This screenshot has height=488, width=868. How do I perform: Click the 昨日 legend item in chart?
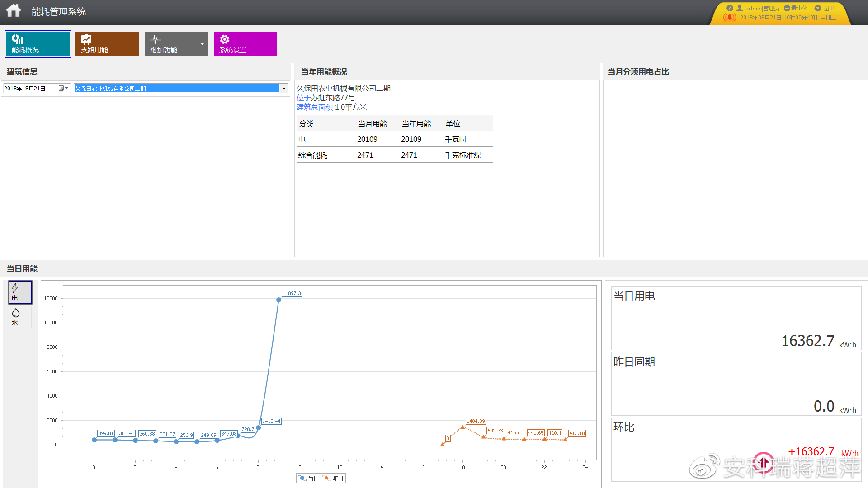pyautogui.click(x=333, y=478)
